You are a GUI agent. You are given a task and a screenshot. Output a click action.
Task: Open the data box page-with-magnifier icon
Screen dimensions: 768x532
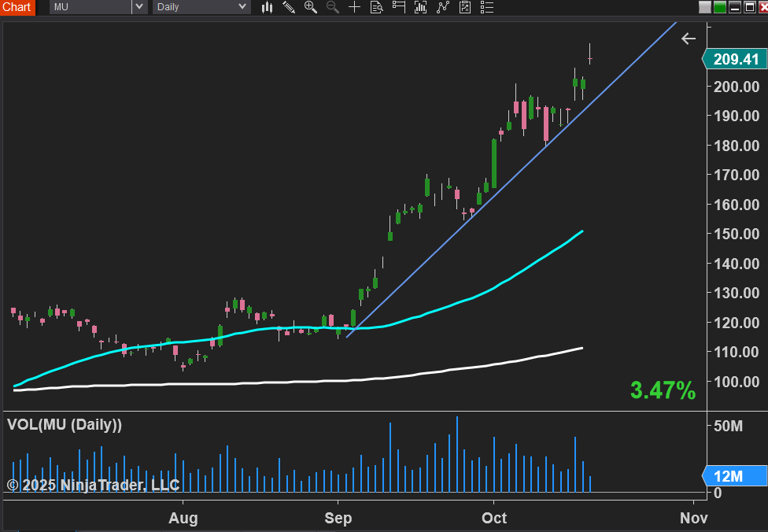[x=376, y=7]
